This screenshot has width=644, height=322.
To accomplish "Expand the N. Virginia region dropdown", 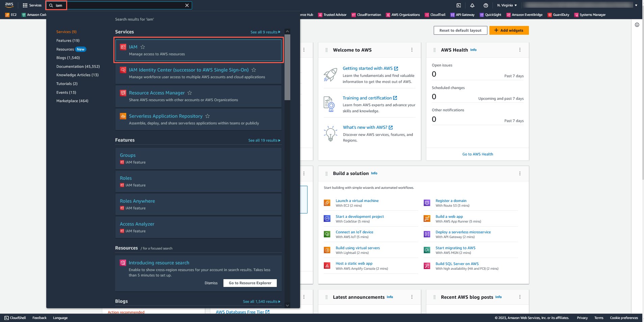I will 507,5.
